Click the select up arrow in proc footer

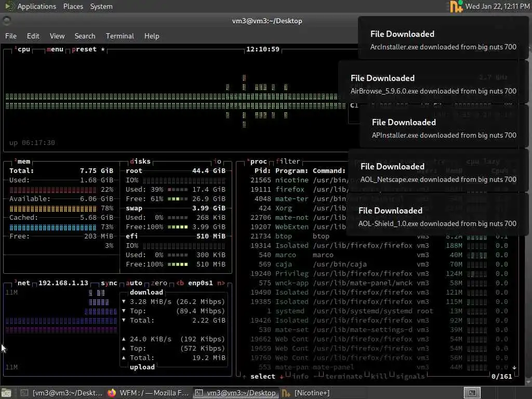click(x=244, y=376)
